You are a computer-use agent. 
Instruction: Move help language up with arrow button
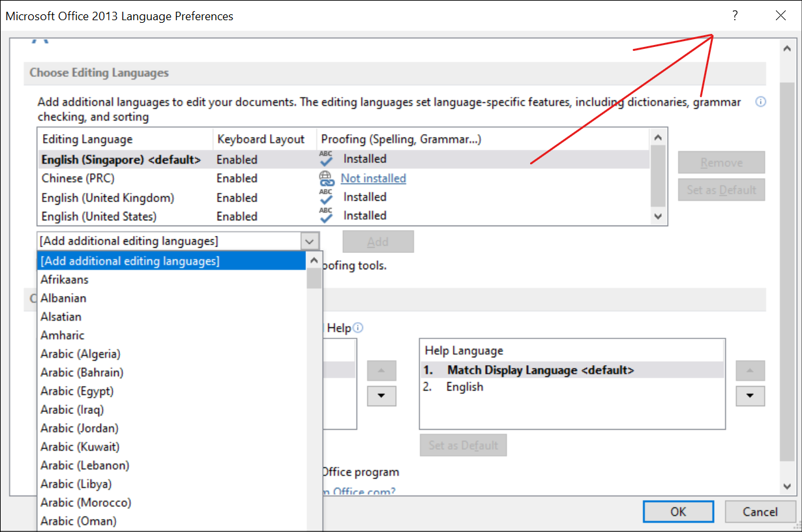750,371
